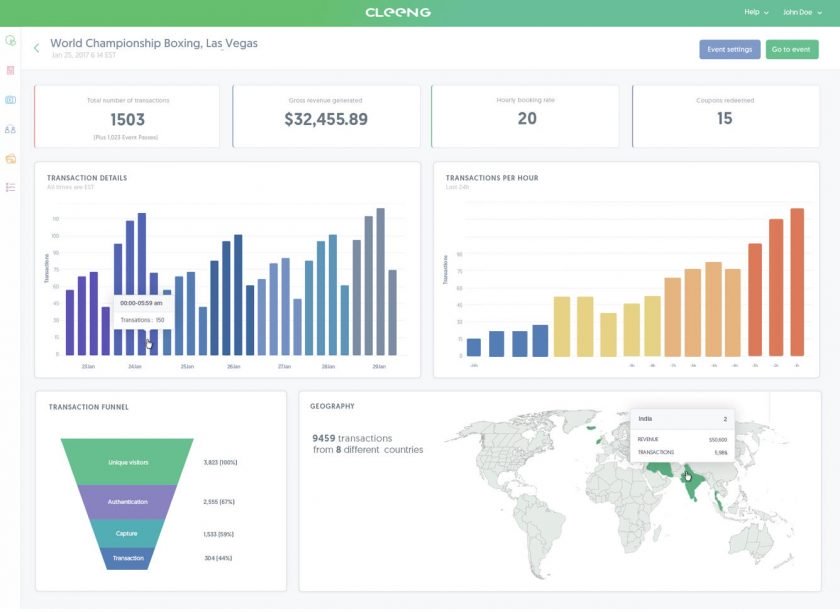The image size is (840, 612).
Task: Open the pink document icon in sidebar
Action: 10,70
